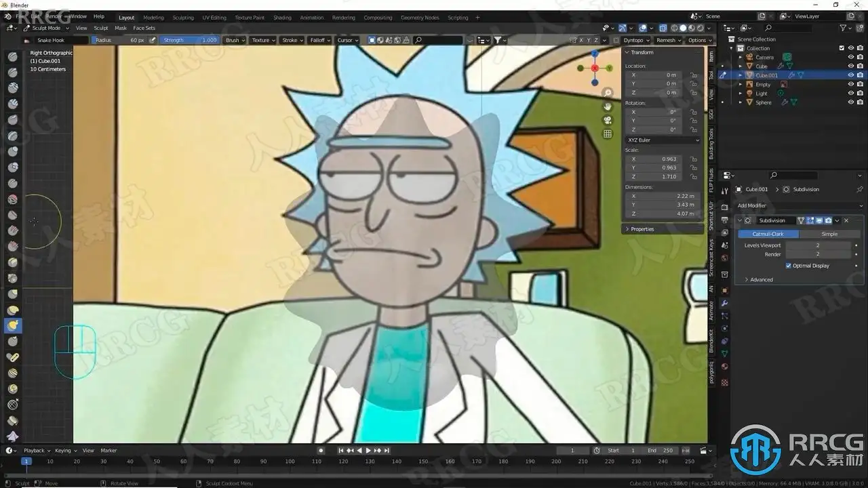The width and height of the screenshot is (868, 488).
Task: Toggle camera view with the camera icon
Action: coord(608,120)
